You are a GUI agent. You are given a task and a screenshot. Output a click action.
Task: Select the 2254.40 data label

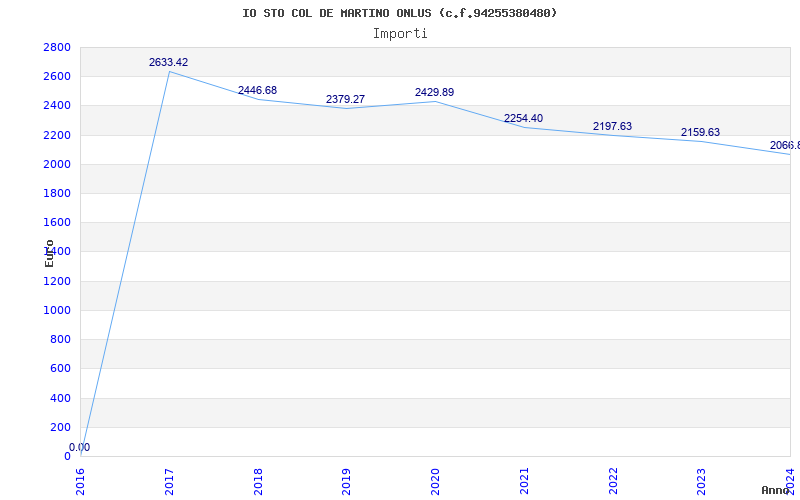pos(523,118)
